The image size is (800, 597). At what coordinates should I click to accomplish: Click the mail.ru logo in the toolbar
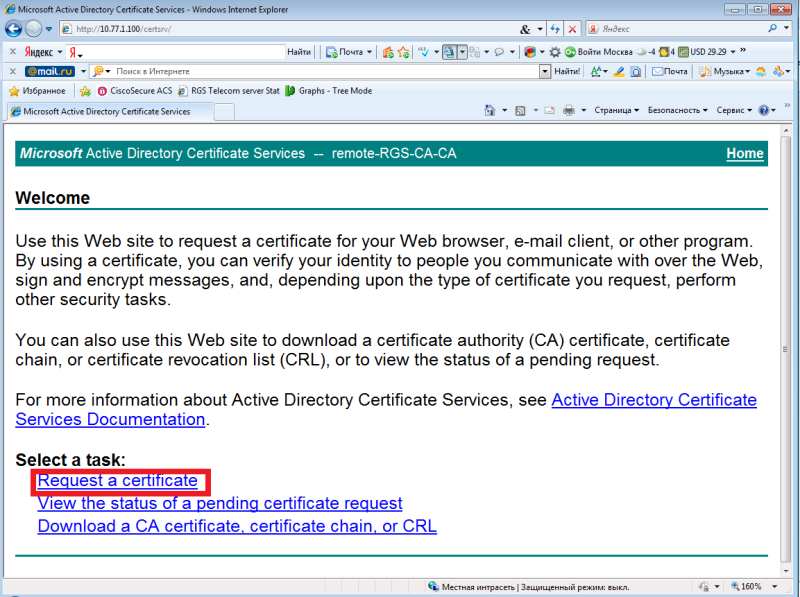(x=50, y=71)
